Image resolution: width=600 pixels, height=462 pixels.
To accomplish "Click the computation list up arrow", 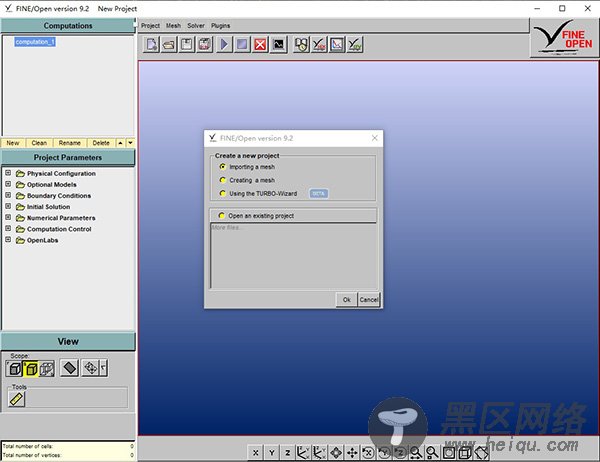I will coord(120,143).
